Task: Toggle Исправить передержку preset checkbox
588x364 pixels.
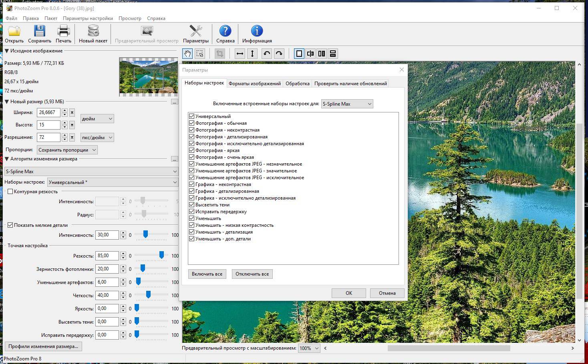Action: tap(191, 212)
